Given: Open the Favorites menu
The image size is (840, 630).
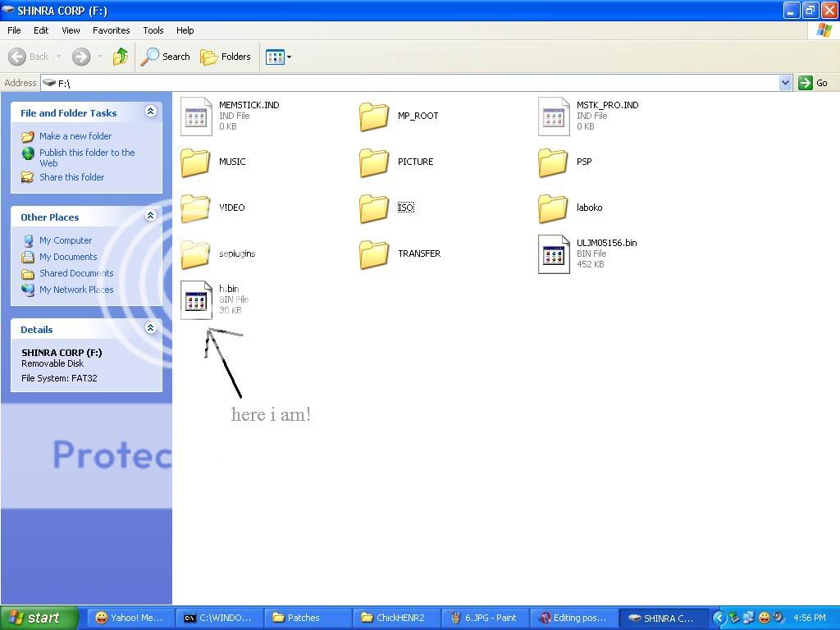Looking at the screenshot, I should 111,30.
